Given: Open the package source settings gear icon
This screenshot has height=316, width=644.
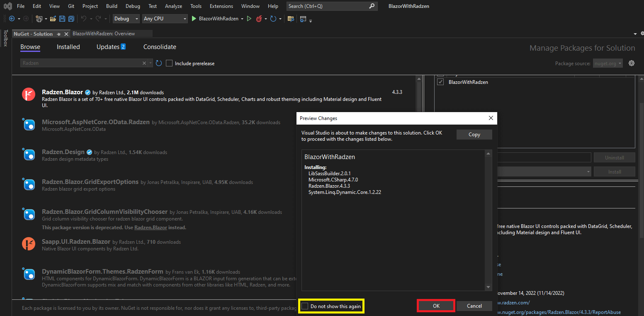Looking at the screenshot, I should pyautogui.click(x=632, y=63).
